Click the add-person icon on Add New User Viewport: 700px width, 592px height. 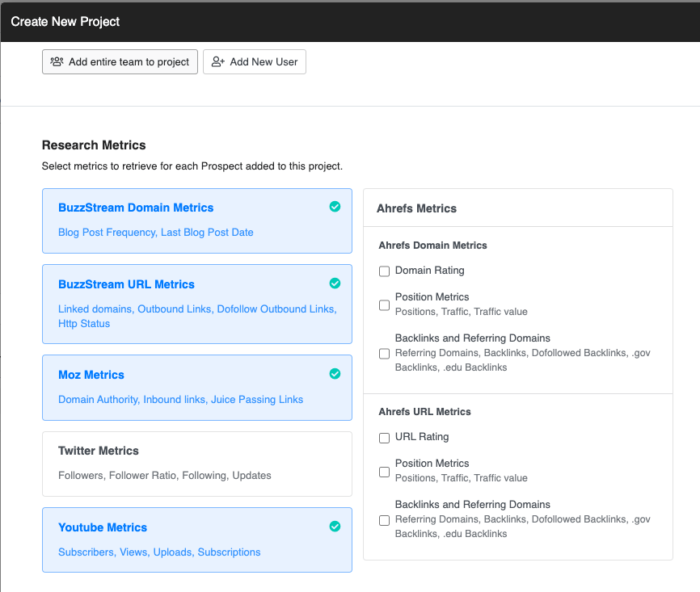[x=216, y=61]
